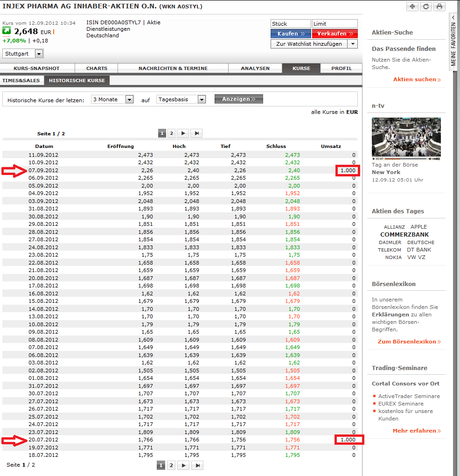460x476 pixels.
Task: Click COMMERZBANK in Aktien des Tages
Action: pos(404,234)
